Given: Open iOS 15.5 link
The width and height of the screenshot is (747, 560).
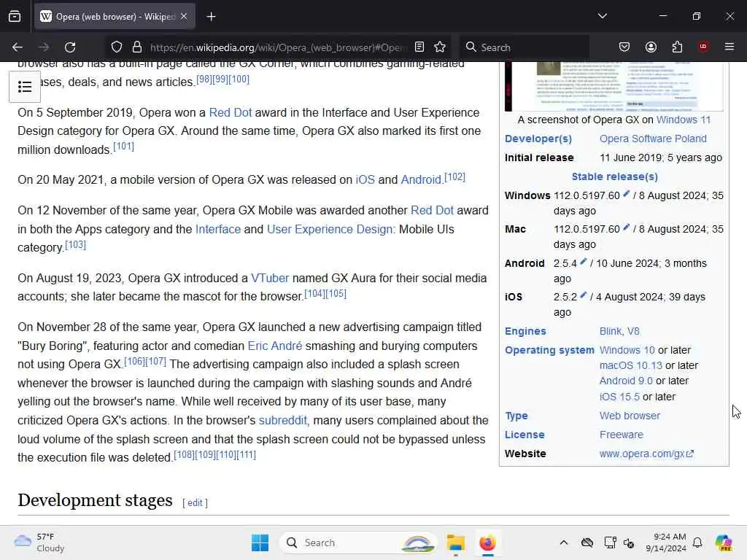Looking at the screenshot, I should pos(619,397).
